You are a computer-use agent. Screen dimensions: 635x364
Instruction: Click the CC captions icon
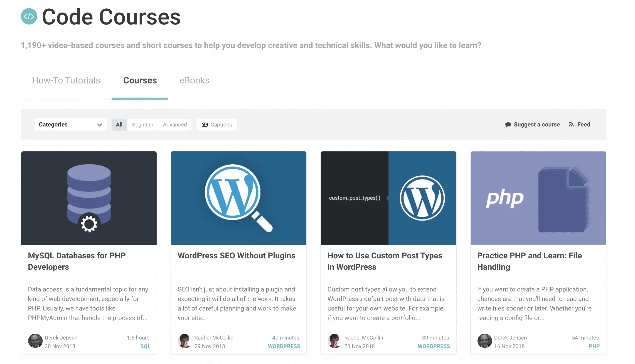tap(204, 124)
